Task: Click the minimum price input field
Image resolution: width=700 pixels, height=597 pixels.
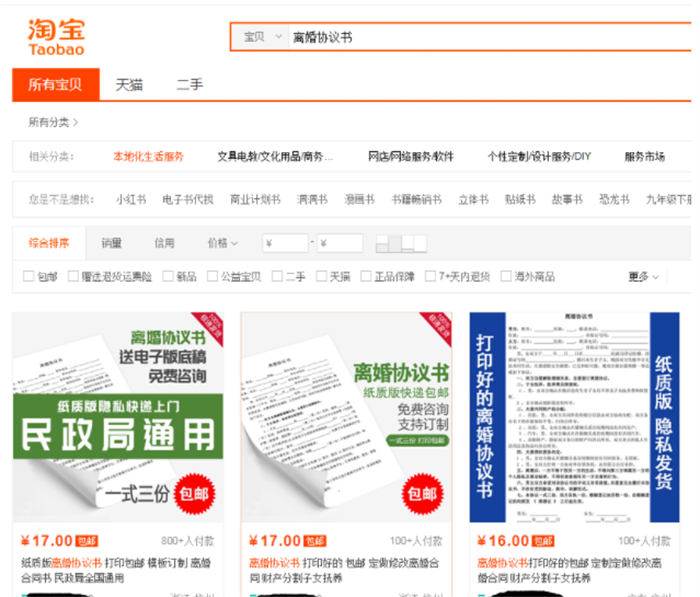Action: click(x=286, y=243)
